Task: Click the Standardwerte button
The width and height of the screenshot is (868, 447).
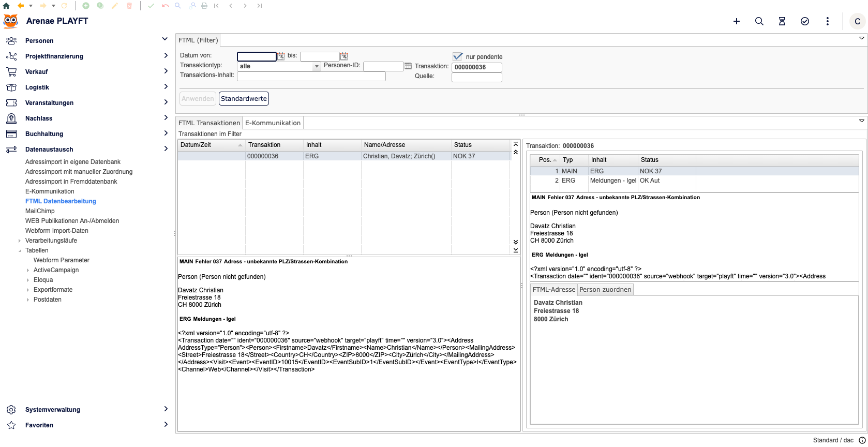Action: coord(244,99)
